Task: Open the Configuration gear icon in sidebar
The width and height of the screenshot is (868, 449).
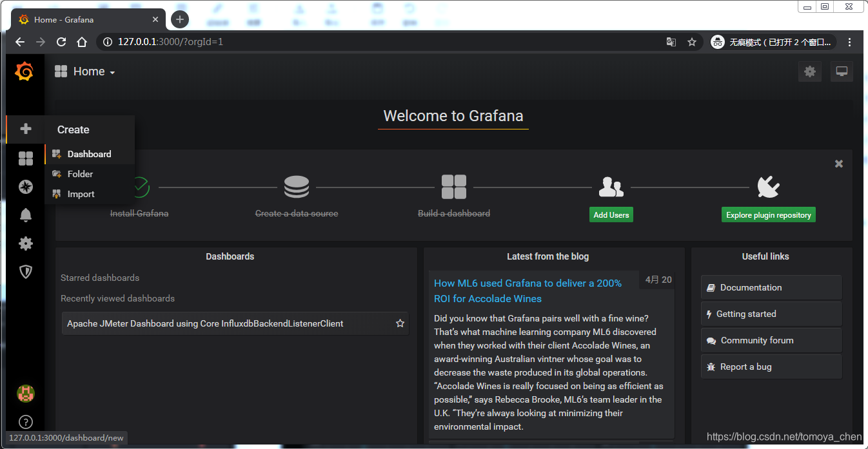Action: coord(26,244)
